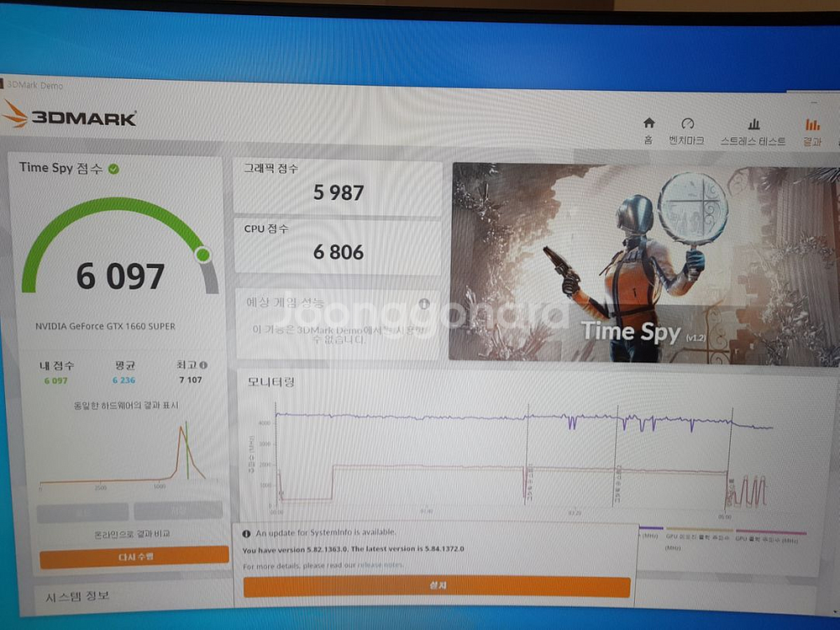Click the 온라인으로 결과 비교 label
The height and width of the screenshot is (630, 840).
(x=132, y=533)
